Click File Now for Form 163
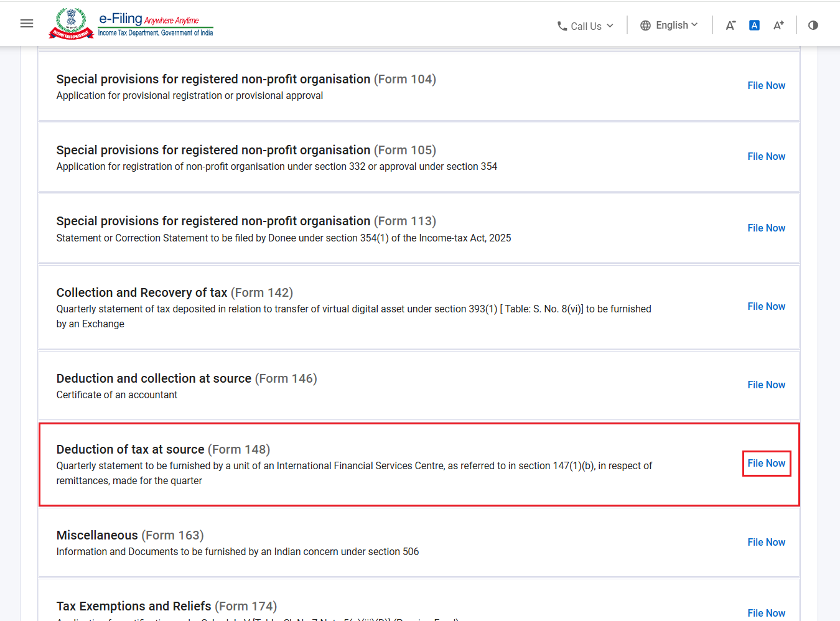840x621 pixels. click(767, 543)
